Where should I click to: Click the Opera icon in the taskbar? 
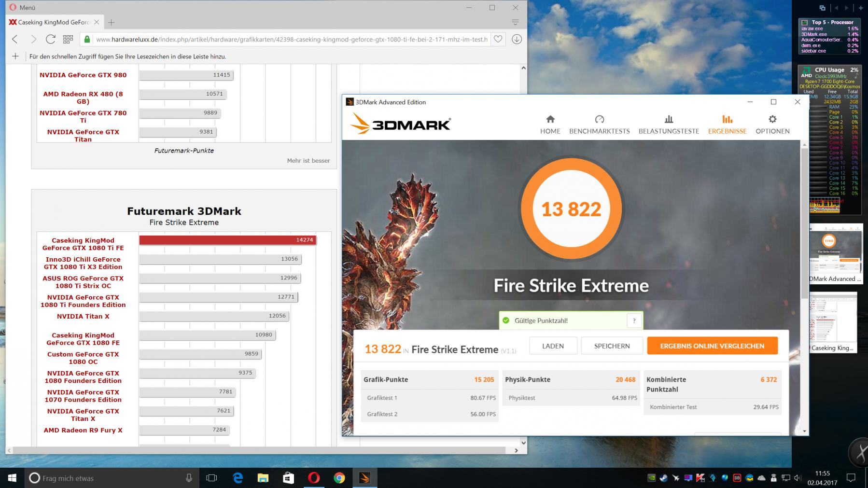pyautogui.click(x=314, y=478)
